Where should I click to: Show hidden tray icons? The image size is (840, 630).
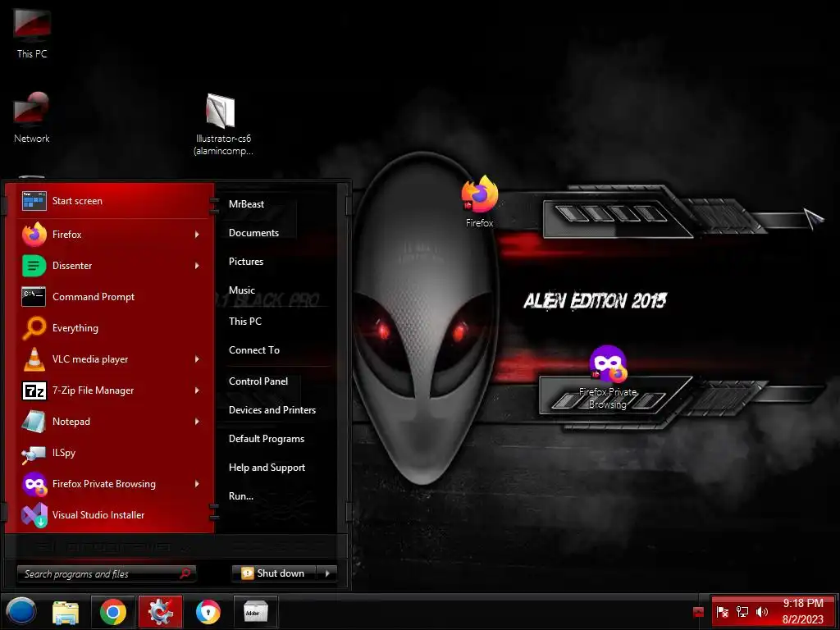[x=698, y=612]
